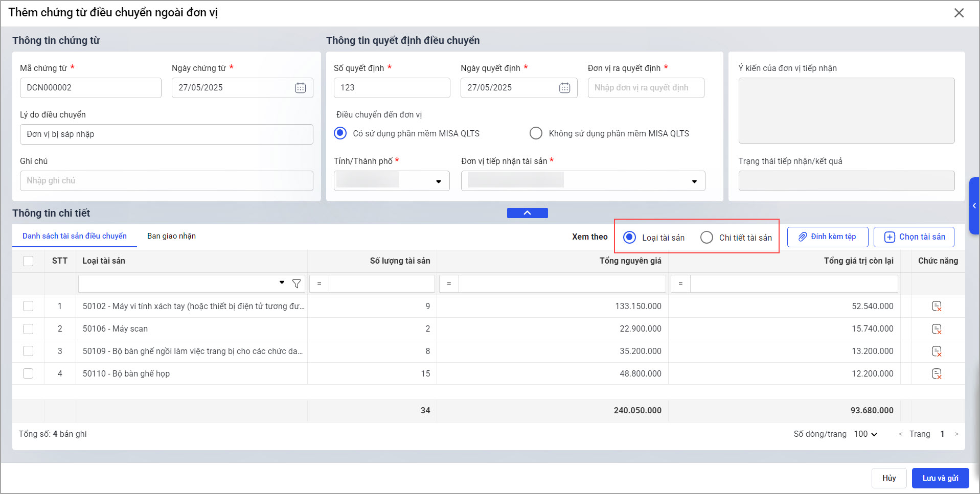The height and width of the screenshot is (494, 980).
Task: Delete the 50106 Máy scan row
Action: [936, 328]
